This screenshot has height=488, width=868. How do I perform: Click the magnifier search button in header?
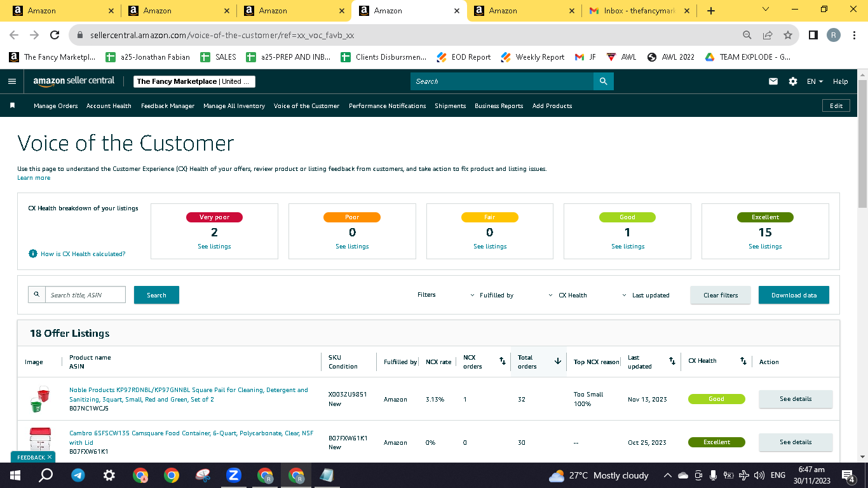point(604,81)
